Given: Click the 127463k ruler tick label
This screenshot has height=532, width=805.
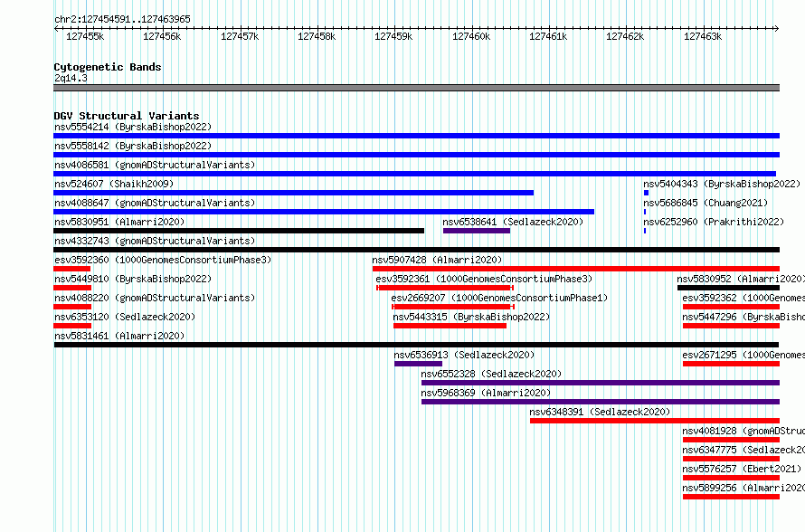Looking at the screenshot, I should [x=703, y=36].
